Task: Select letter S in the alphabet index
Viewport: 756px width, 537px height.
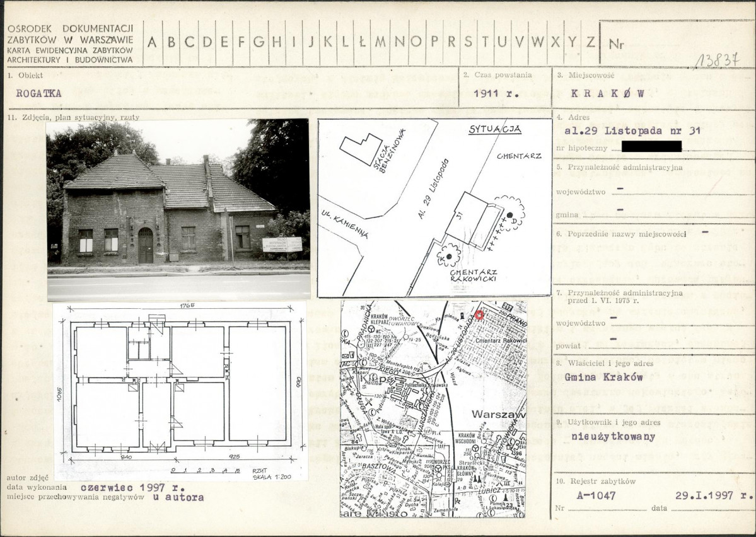Action: pos(468,43)
